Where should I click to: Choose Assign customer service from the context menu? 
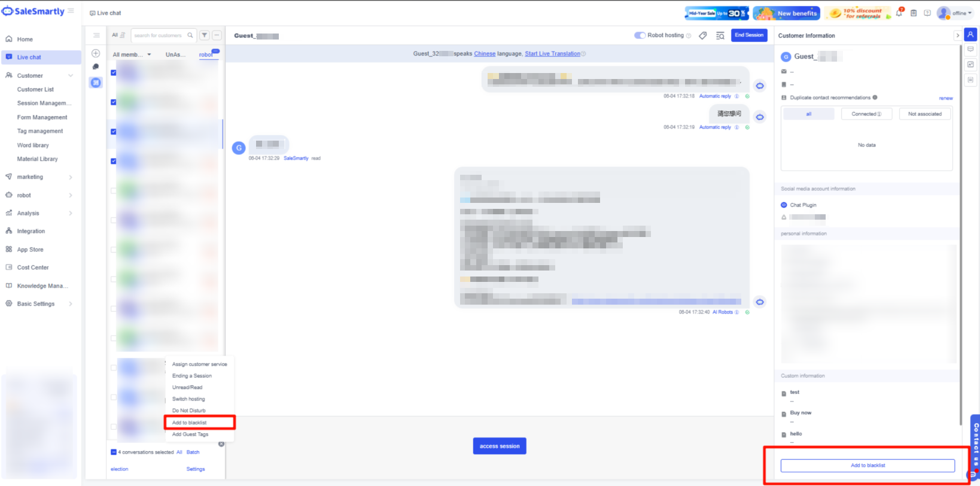[200, 364]
